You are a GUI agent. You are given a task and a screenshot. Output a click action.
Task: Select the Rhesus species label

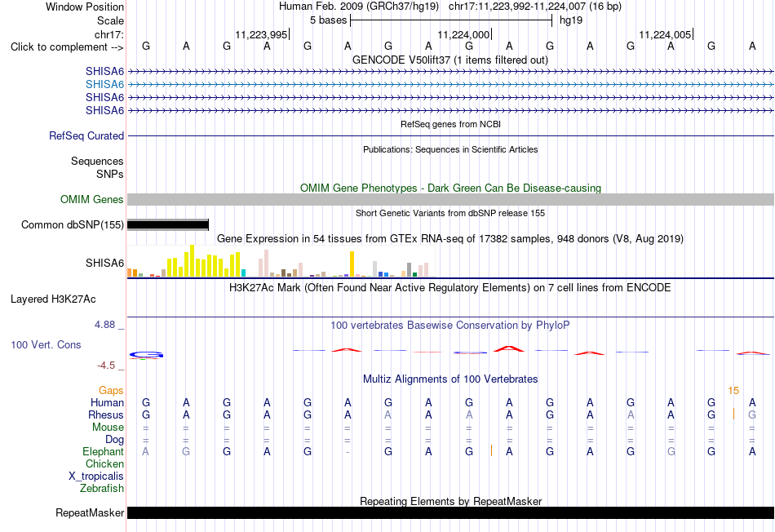(106, 415)
